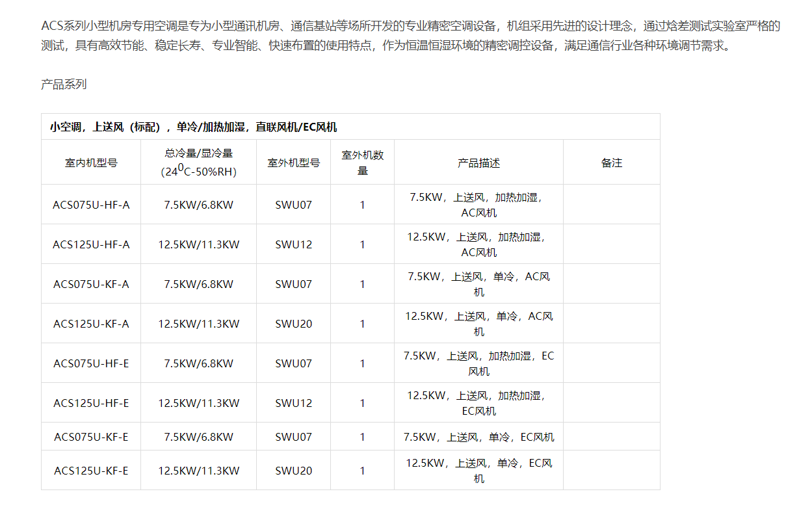Click the ACS075U-KF-A model cell
Image resolution: width=812 pixels, height=509 pixels.
coord(91,284)
